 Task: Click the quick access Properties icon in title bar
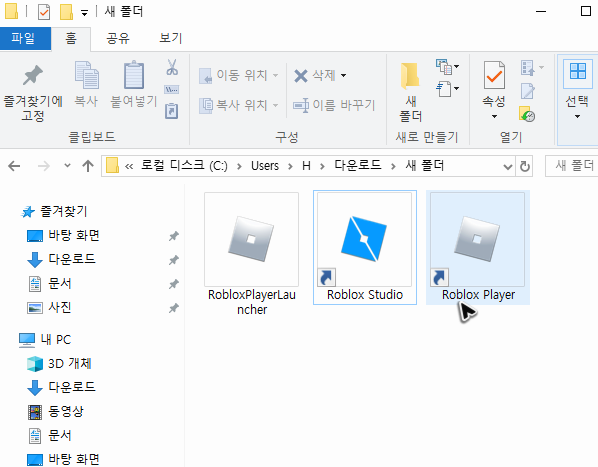click(x=44, y=12)
